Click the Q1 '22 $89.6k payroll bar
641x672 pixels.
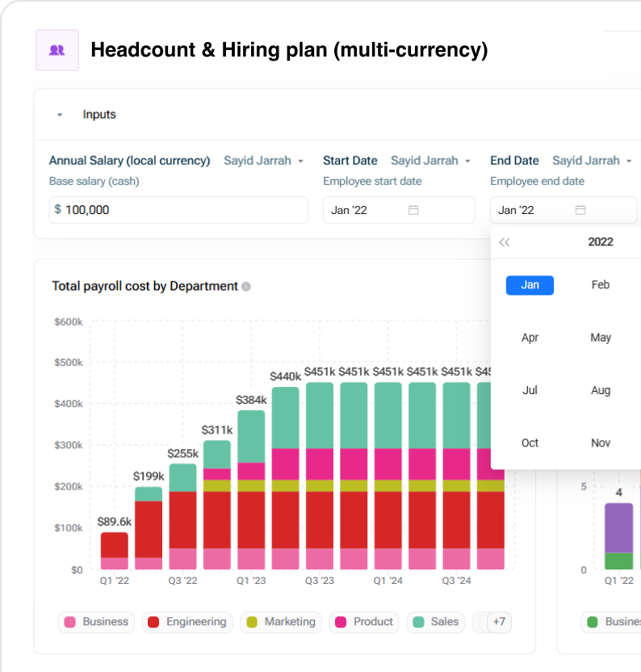click(115, 551)
